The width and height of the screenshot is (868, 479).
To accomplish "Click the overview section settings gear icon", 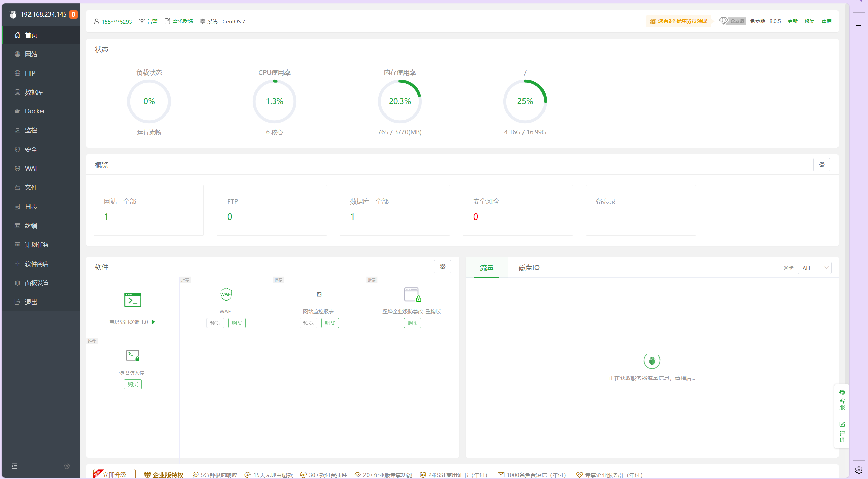I will (x=822, y=165).
